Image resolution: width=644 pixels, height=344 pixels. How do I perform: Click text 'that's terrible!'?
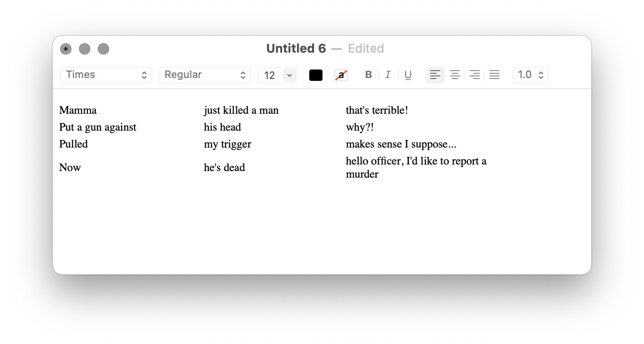(x=377, y=110)
